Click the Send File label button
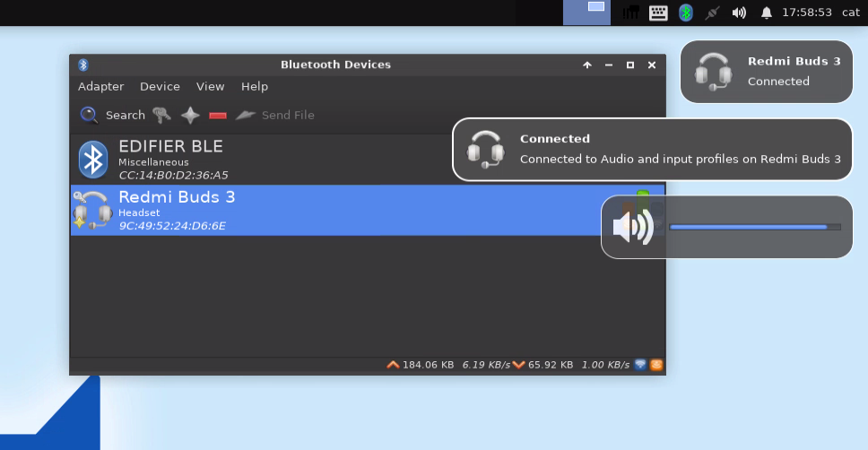868x450 pixels. 288,115
